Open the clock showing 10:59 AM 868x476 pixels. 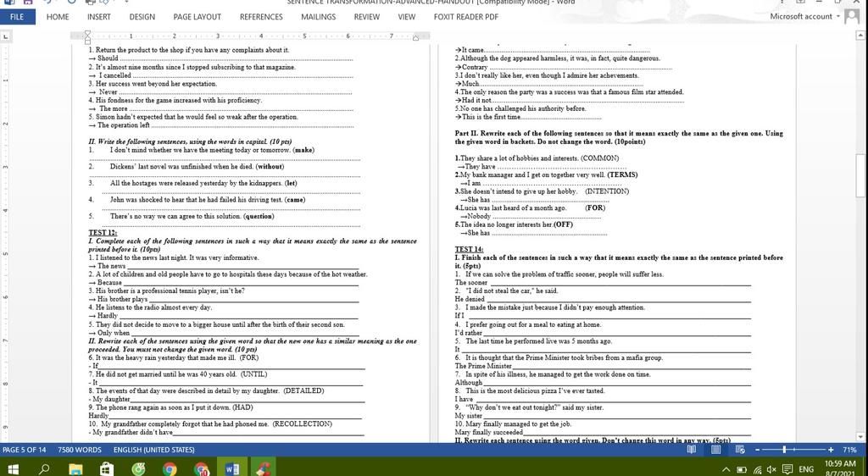tap(840, 464)
